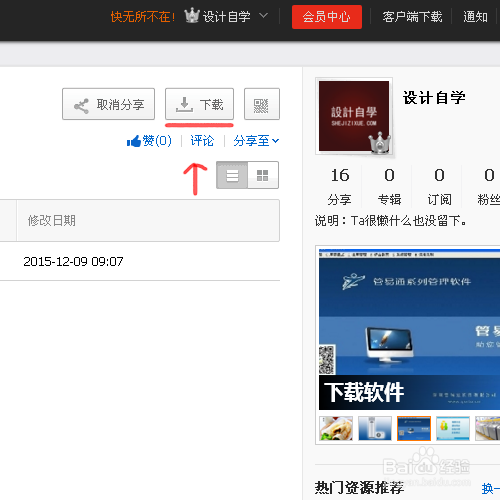Switch to list view layout
Screen dimensions: 500x500
tap(232, 175)
